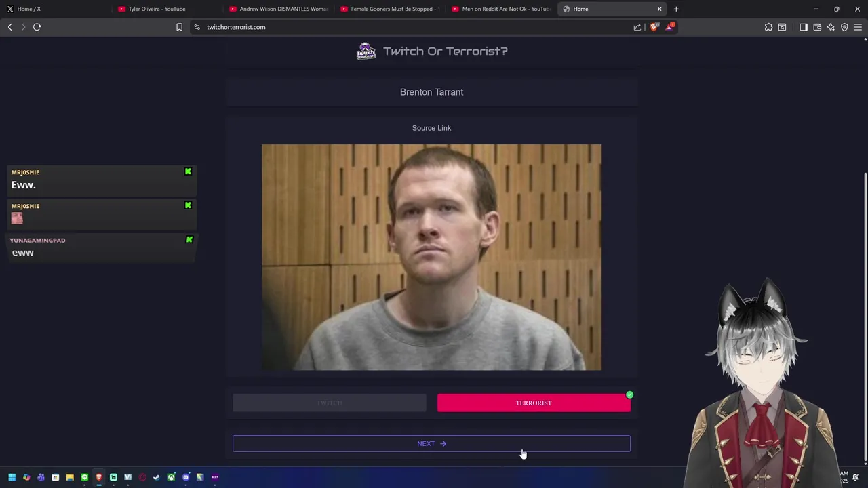Open the Windows Start menu

[x=12, y=477]
